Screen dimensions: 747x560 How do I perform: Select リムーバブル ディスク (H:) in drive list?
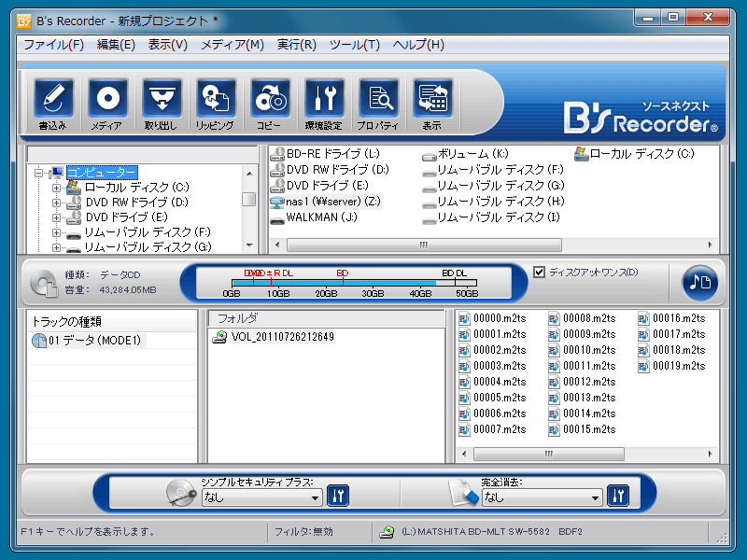tap(494, 202)
